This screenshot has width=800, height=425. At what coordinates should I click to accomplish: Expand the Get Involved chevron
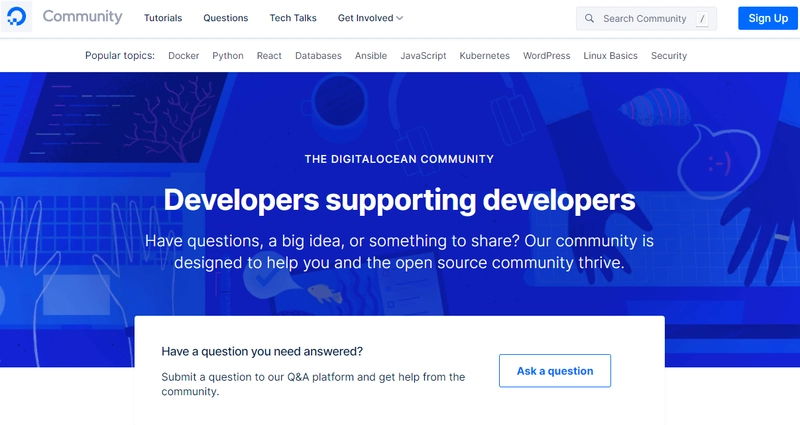tap(399, 18)
